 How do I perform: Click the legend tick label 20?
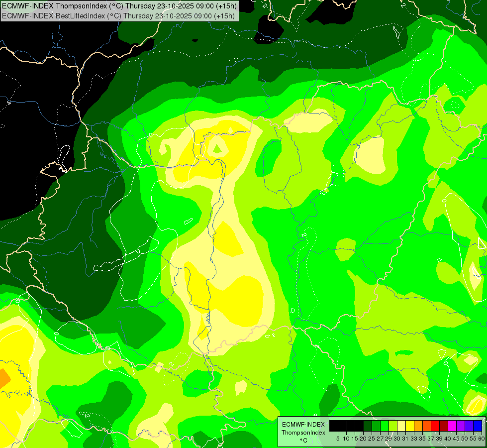[x=363, y=439]
